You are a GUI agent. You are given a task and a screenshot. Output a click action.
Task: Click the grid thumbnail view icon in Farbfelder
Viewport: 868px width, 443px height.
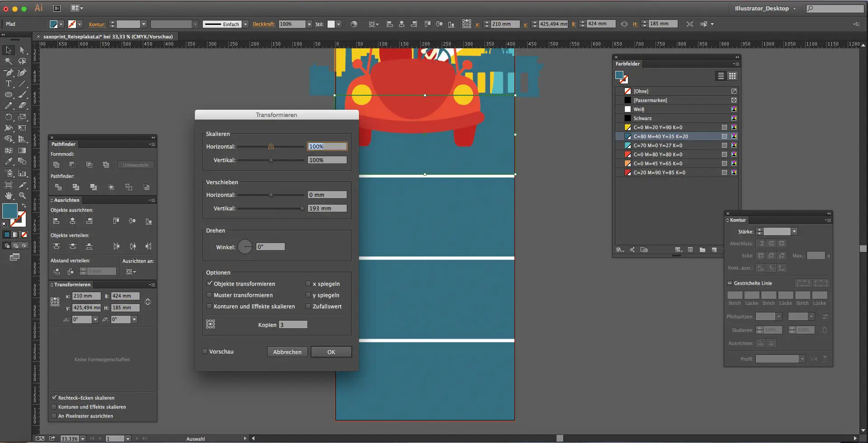pos(732,76)
